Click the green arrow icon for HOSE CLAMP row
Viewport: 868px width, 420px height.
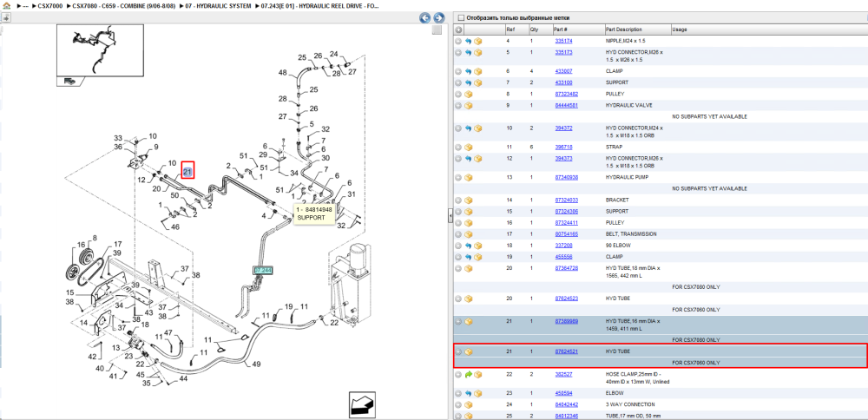469,374
